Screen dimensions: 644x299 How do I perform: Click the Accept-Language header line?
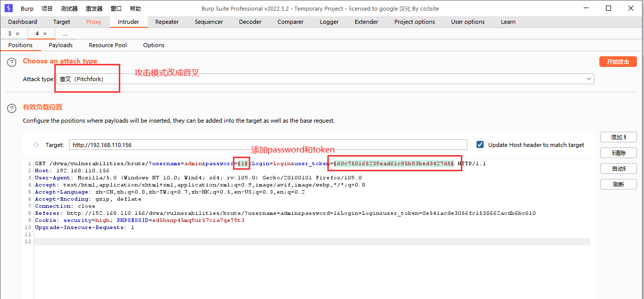click(x=170, y=192)
